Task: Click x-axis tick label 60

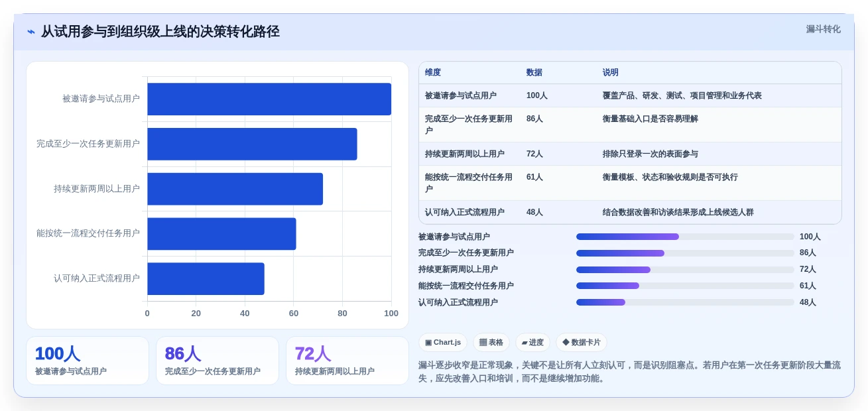Action: (x=294, y=314)
